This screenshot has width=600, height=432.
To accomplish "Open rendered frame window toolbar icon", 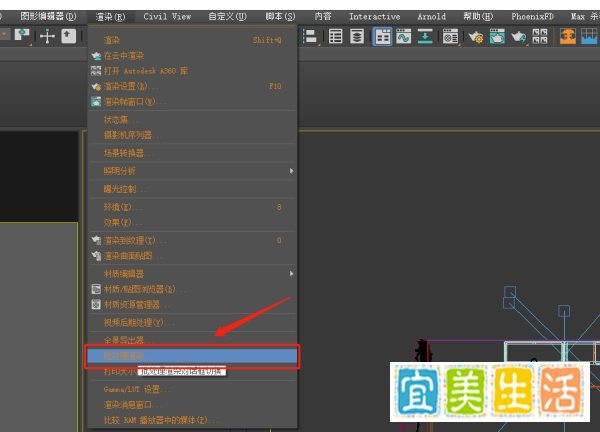I will [497, 36].
